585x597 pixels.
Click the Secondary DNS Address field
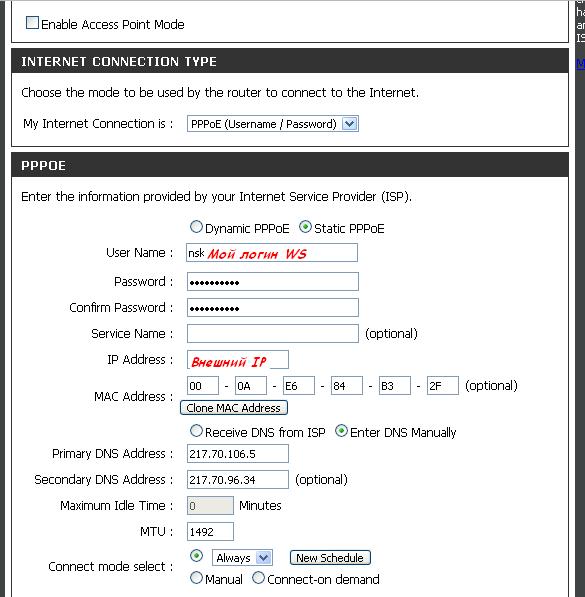click(x=238, y=480)
